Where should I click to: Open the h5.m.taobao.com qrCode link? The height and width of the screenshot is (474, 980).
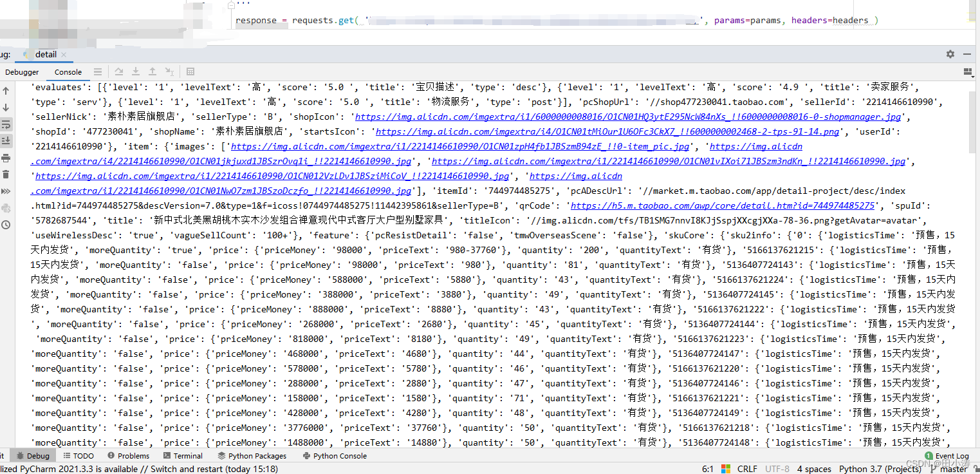(x=723, y=205)
